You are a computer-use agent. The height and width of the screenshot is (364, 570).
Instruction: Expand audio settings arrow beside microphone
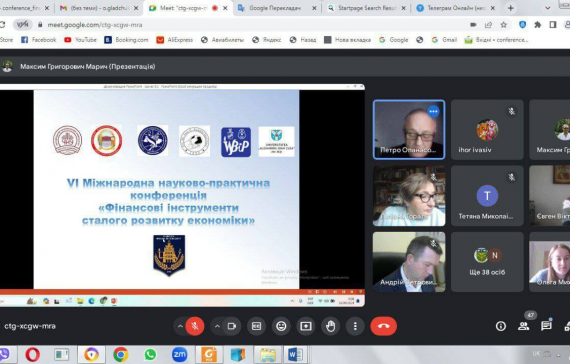[180, 326]
